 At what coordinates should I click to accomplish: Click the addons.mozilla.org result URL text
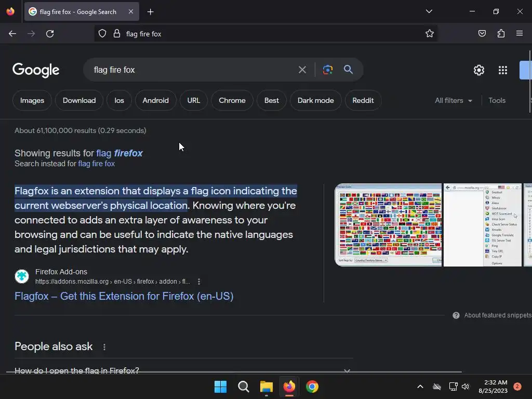point(113,282)
